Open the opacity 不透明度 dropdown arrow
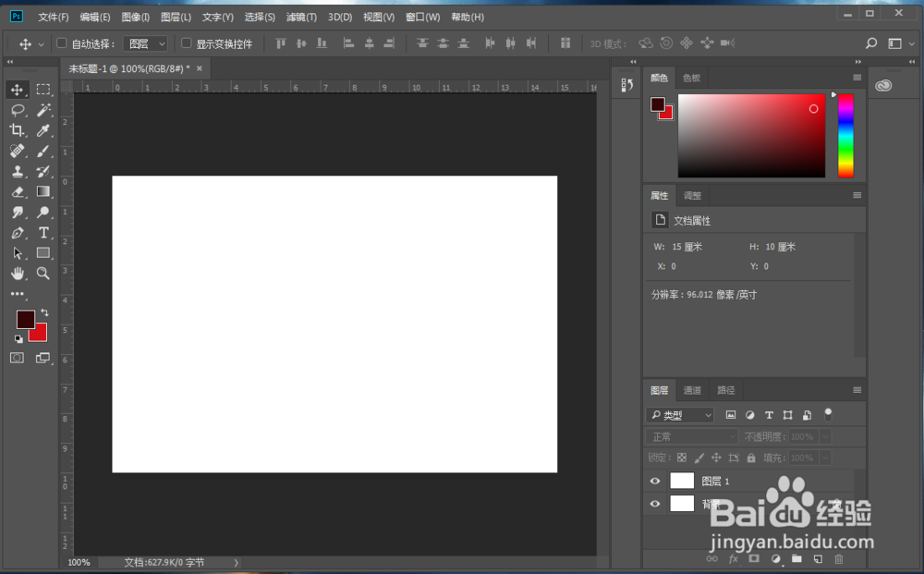Screen dimensions: 924x574 pos(825,436)
